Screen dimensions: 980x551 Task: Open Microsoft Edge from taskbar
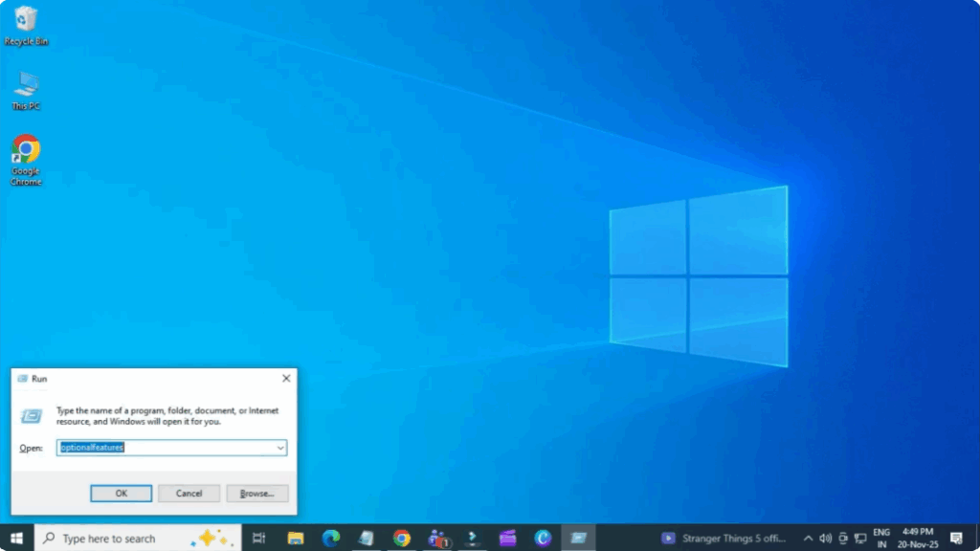(331, 539)
